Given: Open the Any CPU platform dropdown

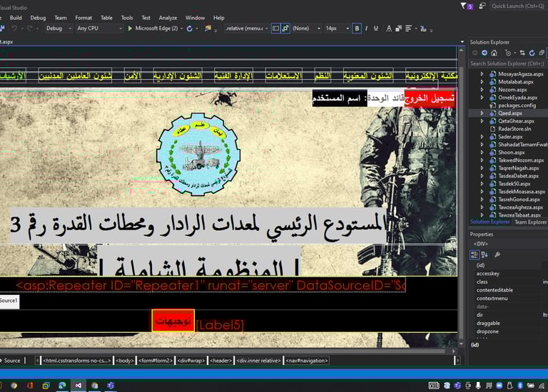Looking at the screenshot, I should 99,29.
